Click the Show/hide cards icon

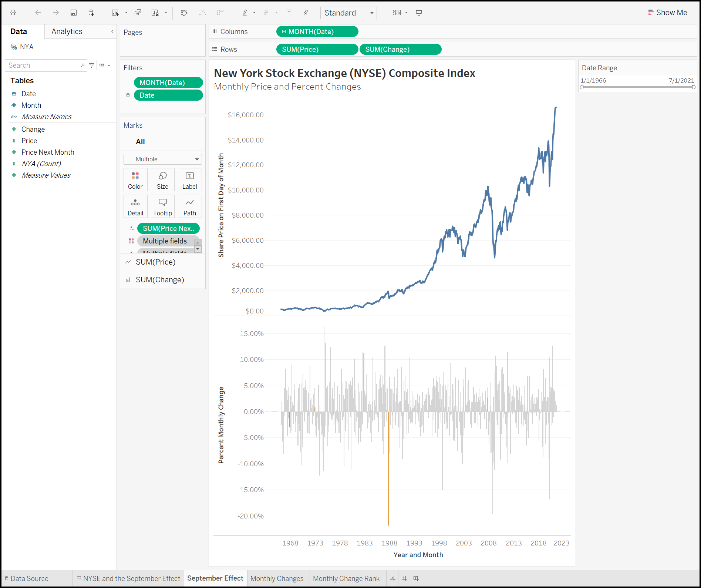point(397,13)
